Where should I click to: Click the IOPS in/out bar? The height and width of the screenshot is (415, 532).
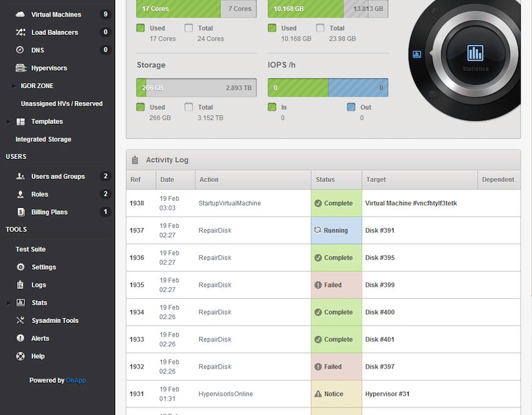(328, 88)
